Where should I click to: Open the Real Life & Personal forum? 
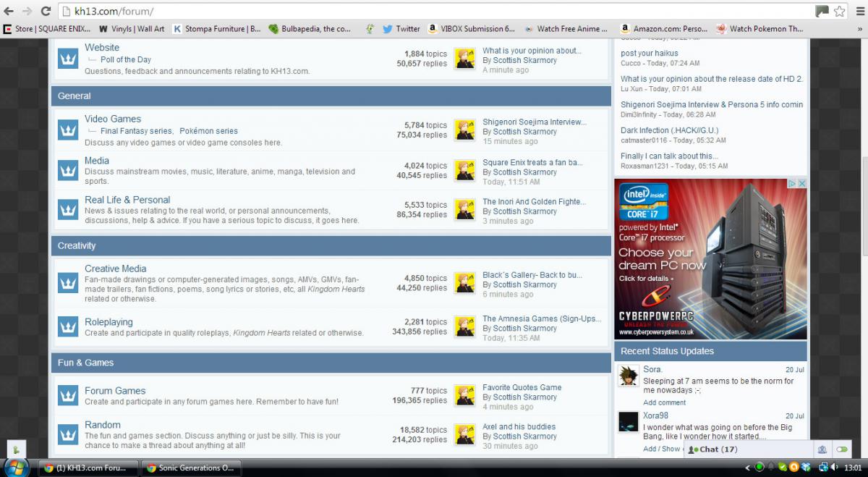point(127,200)
